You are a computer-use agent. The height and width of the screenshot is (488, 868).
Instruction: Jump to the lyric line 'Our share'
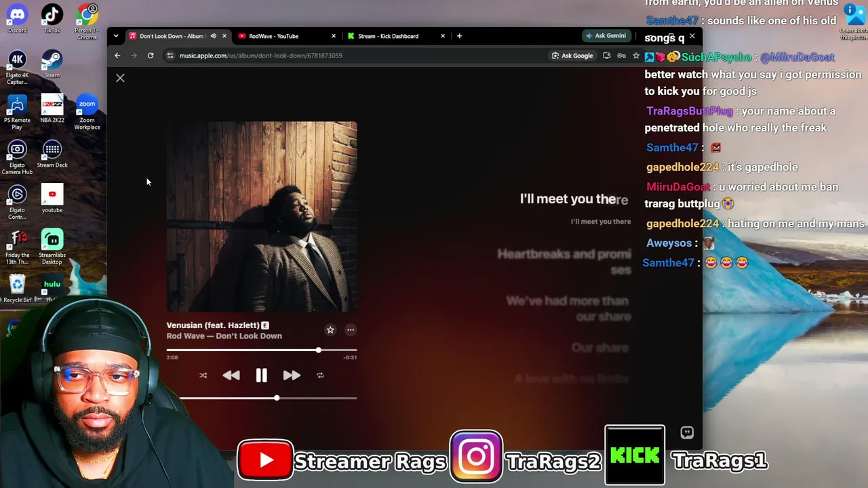click(x=600, y=348)
